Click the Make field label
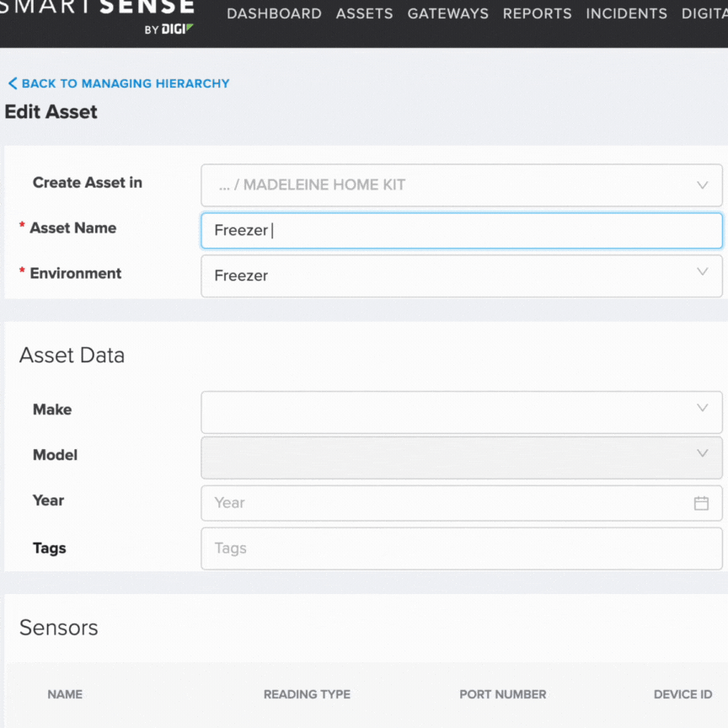The image size is (728, 728). (x=52, y=409)
